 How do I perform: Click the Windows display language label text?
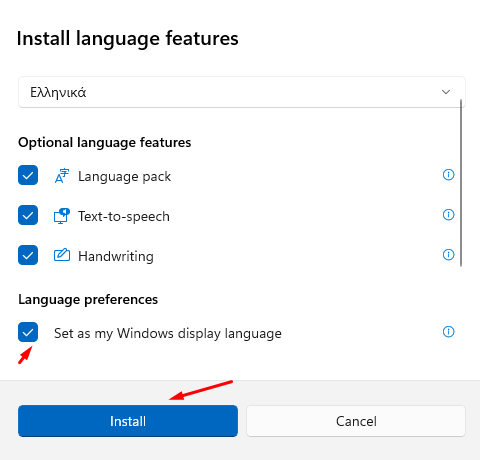point(168,333)
